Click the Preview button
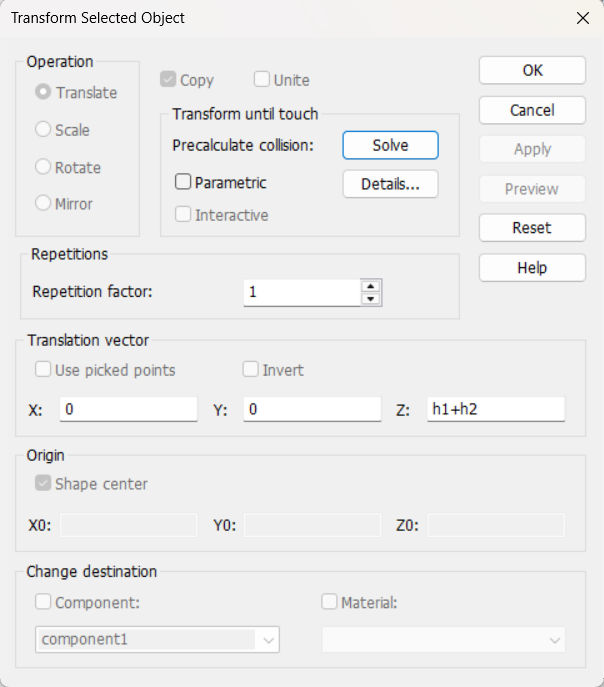604x687 pixels. 532,189
